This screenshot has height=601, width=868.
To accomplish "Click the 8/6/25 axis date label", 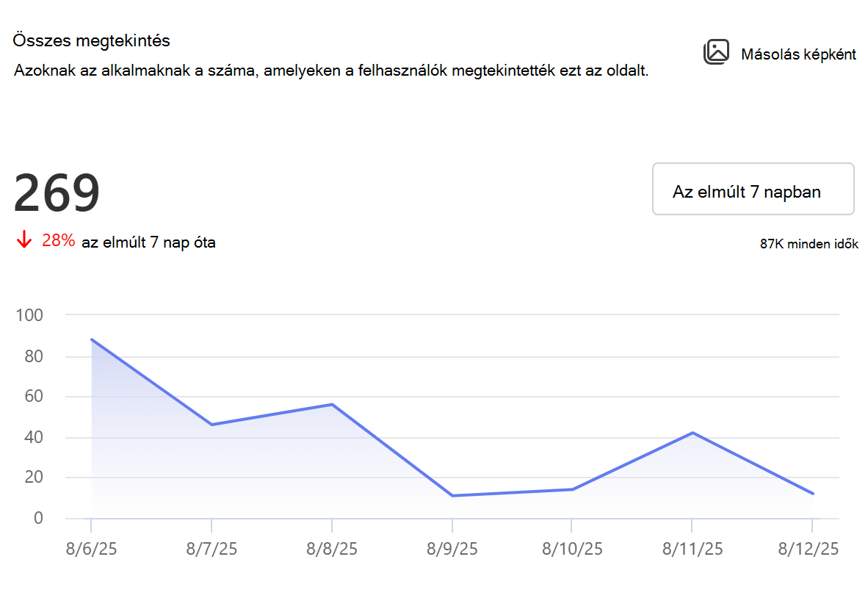I will 91,549.
